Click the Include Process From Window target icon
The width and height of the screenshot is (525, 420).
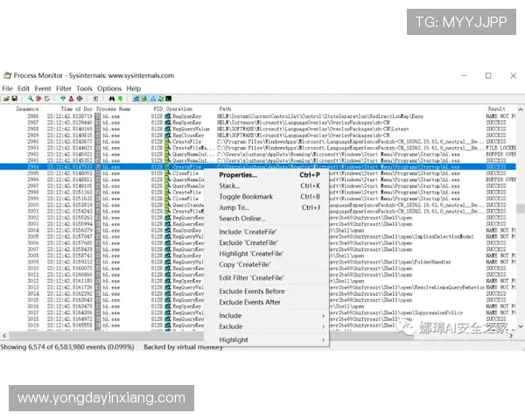pyautogui.click(x=80, y=99)
